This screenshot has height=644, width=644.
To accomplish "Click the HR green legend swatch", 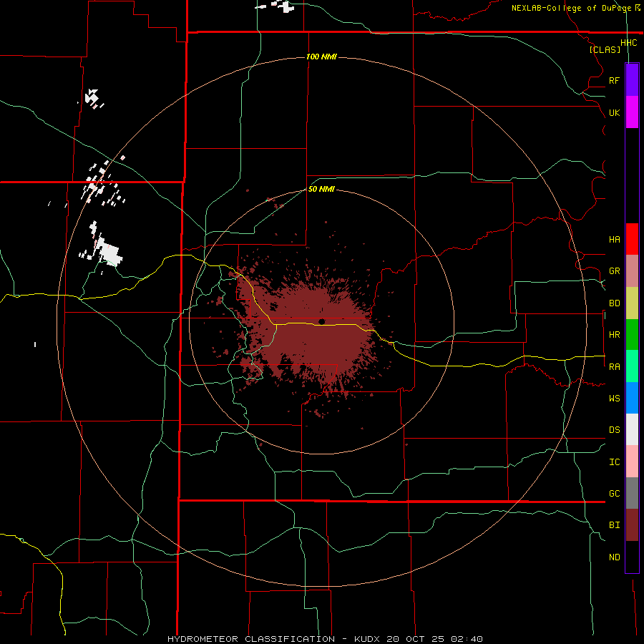I will (632, 335).
